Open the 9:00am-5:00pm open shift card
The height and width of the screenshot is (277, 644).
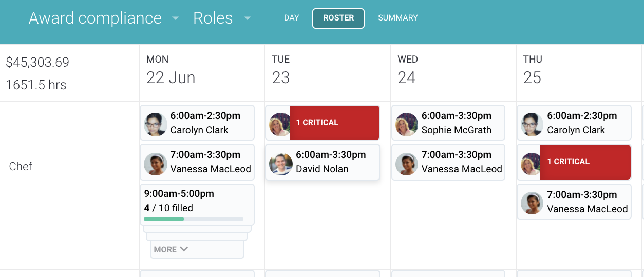click(197, 204)
